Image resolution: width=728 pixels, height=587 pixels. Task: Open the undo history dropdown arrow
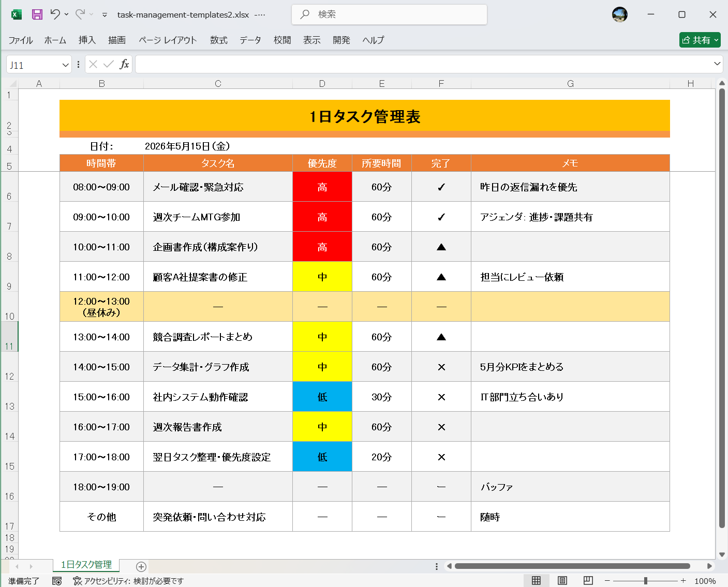click(x=66, y=14)
